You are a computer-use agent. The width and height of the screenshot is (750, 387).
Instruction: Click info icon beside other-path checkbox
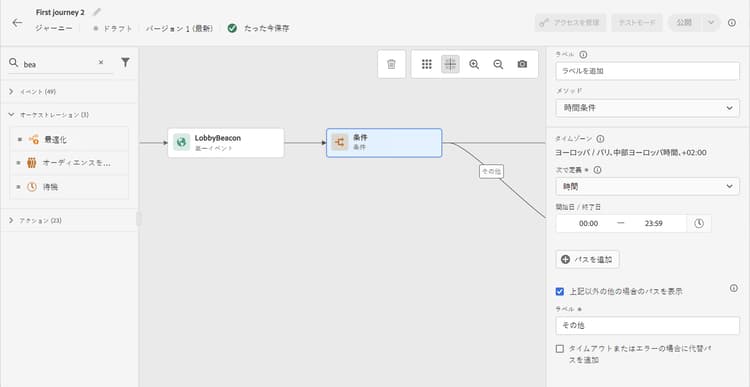pos(734,288)
